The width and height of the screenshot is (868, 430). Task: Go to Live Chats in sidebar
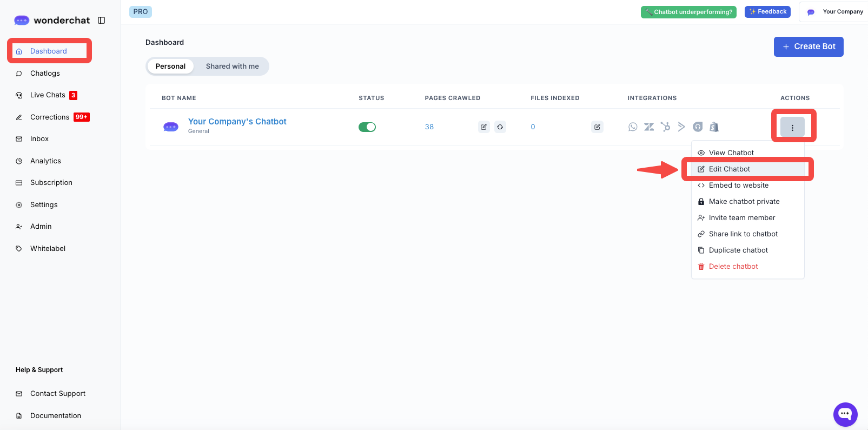48,95
